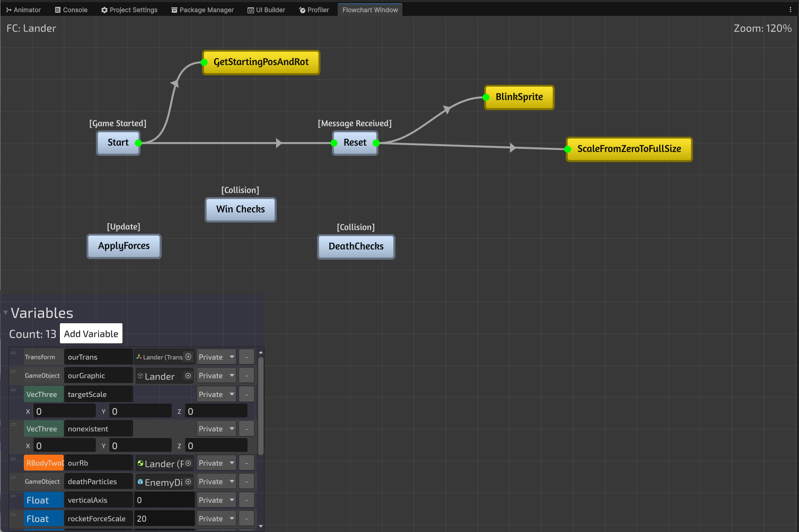Remove the ourTrans variable with minus

click(247, 357)
